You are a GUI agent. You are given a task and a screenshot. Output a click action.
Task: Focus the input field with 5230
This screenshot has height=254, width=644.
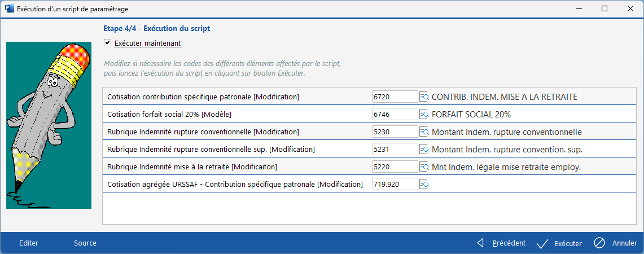tap(395, 132)
